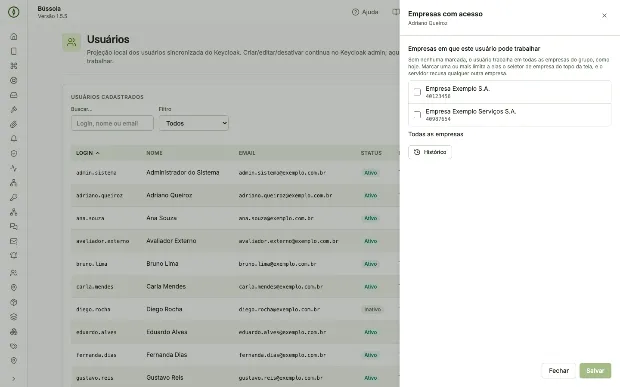Click the Todas as empresas label
Screen dimensions: 620x387
tap(436, 134)
